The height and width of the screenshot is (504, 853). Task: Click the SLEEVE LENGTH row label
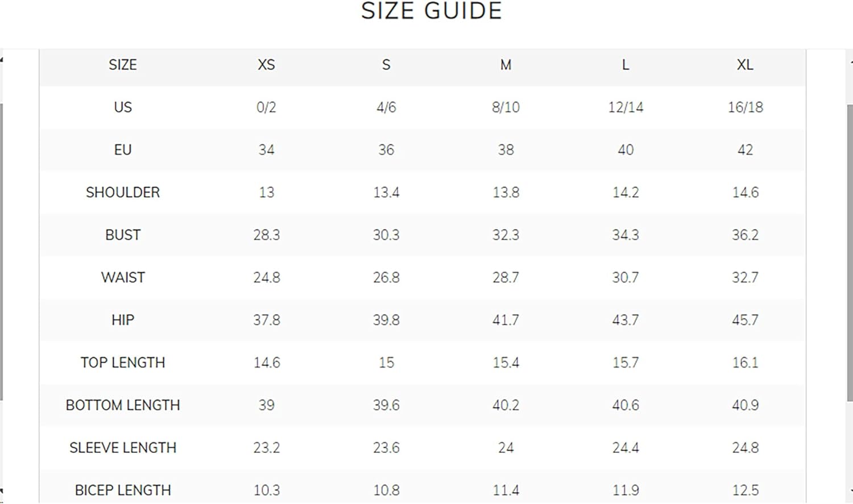[123, 448]
